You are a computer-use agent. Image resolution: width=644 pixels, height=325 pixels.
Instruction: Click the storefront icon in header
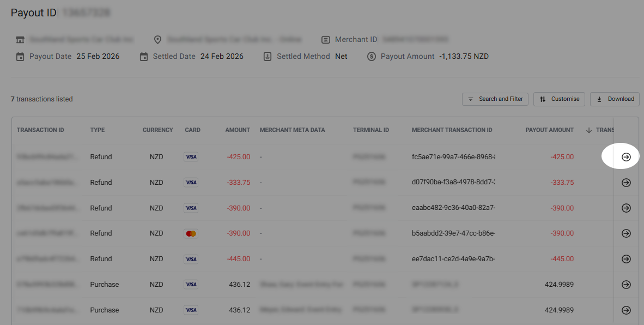pos(20,40)
